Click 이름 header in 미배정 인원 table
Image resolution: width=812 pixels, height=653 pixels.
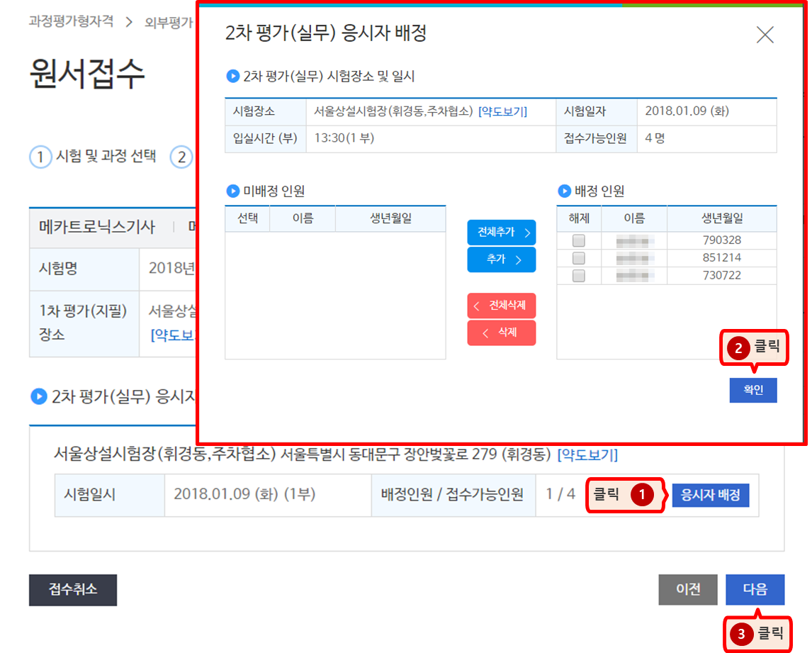point(303,218)
